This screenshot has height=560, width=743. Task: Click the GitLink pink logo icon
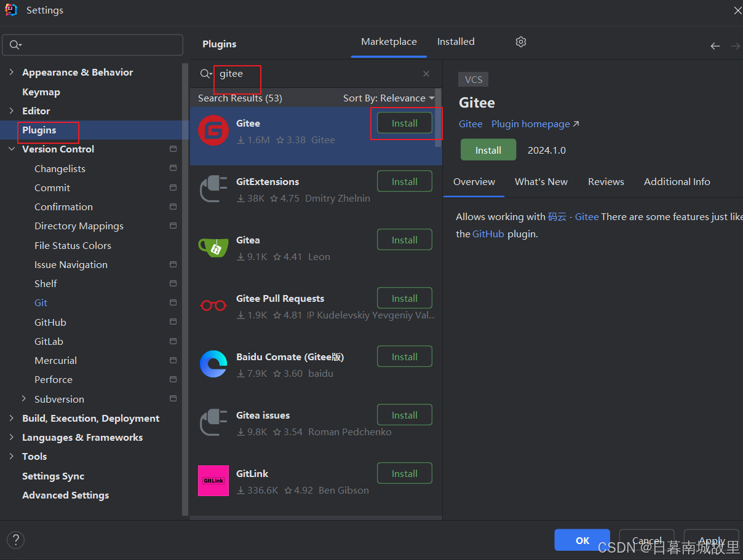tap(213, 481)
